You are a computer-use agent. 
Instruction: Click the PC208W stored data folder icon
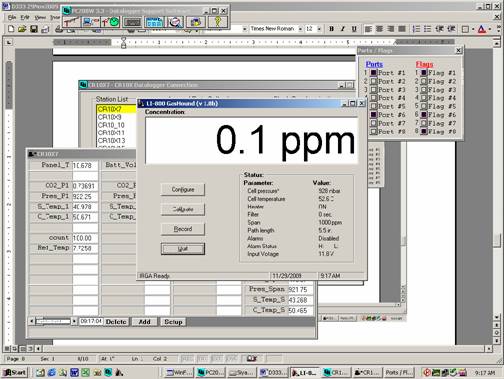coord(196,22)
